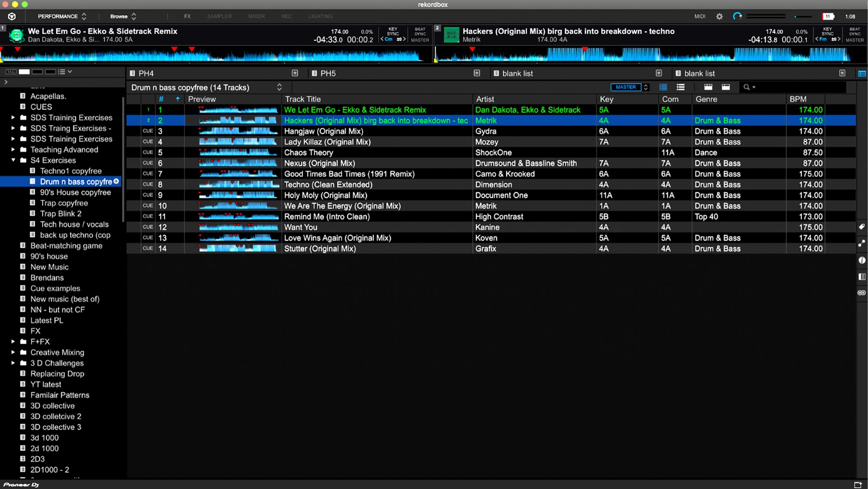This screenshot has height=489, width=868.
Task: Sort tracks by Artist column header
Action: (534, 99)
